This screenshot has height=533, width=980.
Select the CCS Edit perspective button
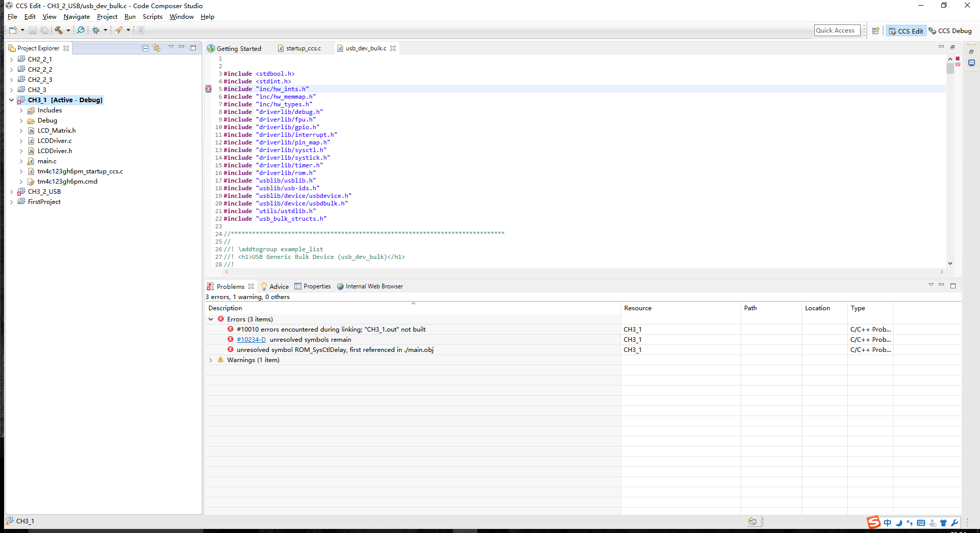click(x=906, y=31)
